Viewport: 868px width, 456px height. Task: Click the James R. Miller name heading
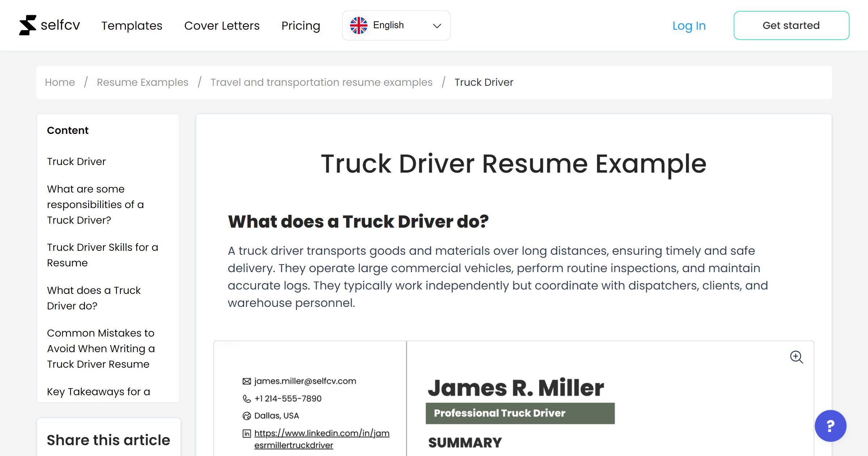[516, 388]
